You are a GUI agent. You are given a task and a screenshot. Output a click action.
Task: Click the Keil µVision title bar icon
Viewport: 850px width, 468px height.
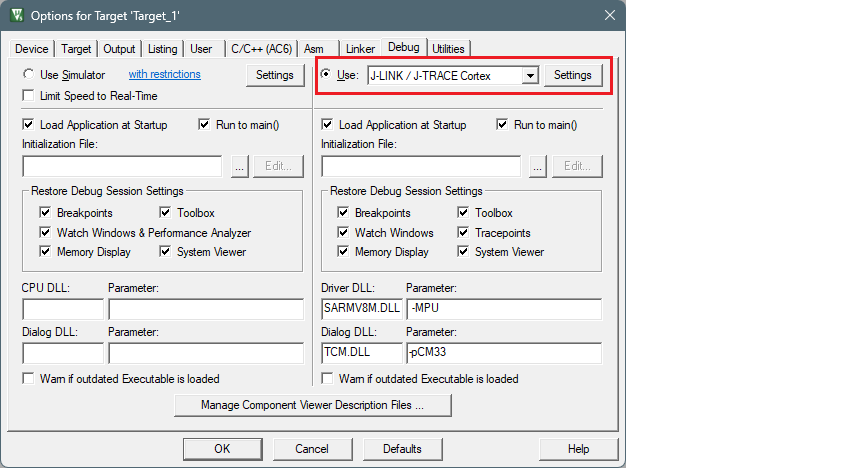pyautogui.click(x=17, y=15)
